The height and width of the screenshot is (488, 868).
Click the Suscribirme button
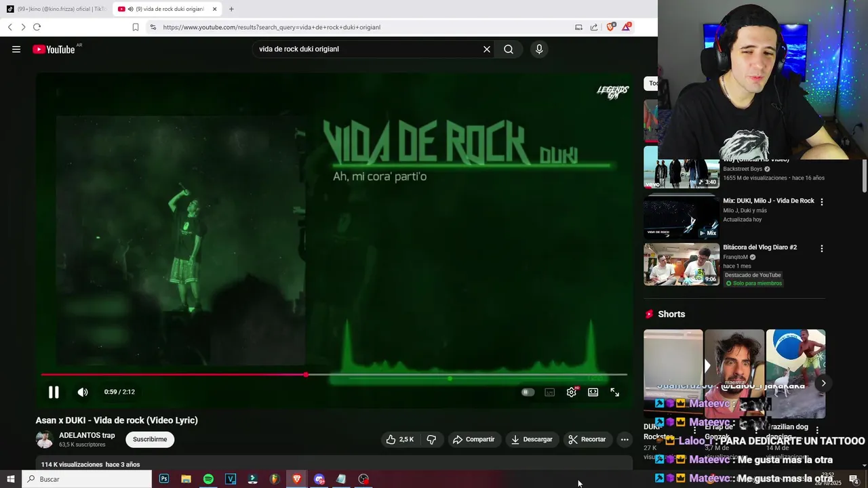click(150, 439)
